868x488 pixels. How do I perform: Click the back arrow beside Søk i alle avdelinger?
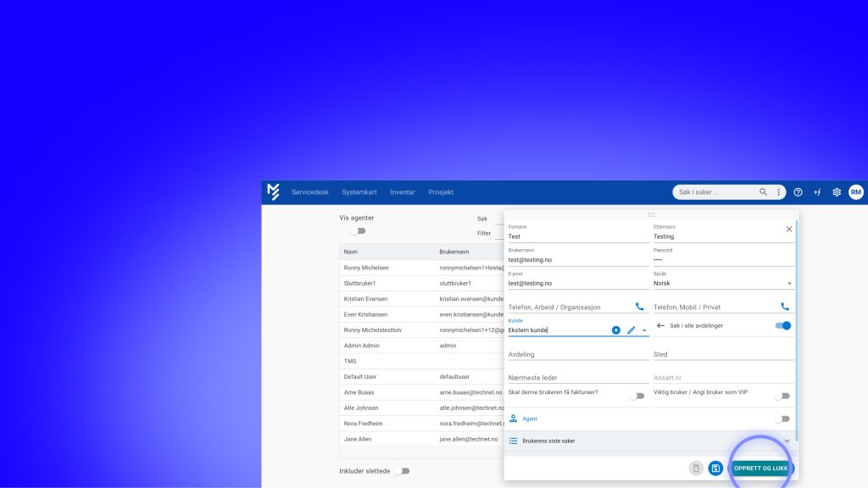660,325
